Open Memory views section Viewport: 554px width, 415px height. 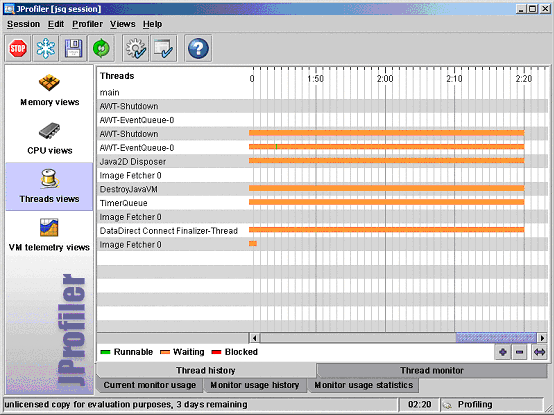pos(49,90)
